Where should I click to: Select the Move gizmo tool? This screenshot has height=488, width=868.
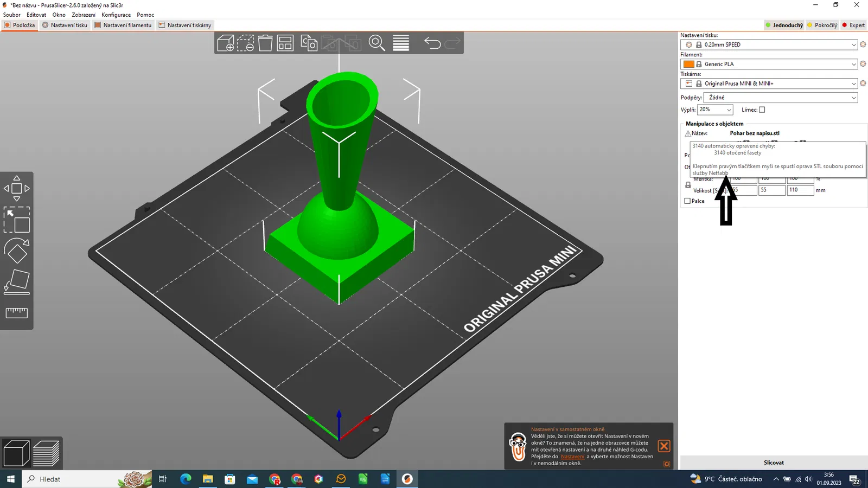(x=17, y=188)
